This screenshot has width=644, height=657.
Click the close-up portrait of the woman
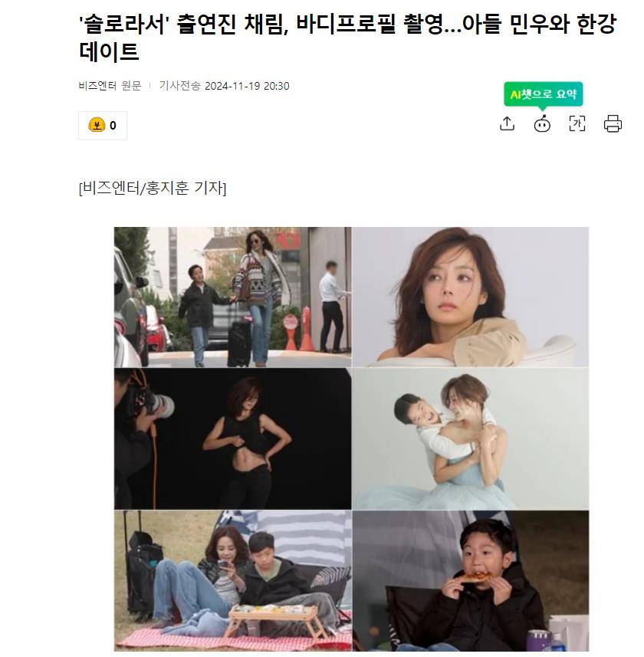(x=471, y=297)
